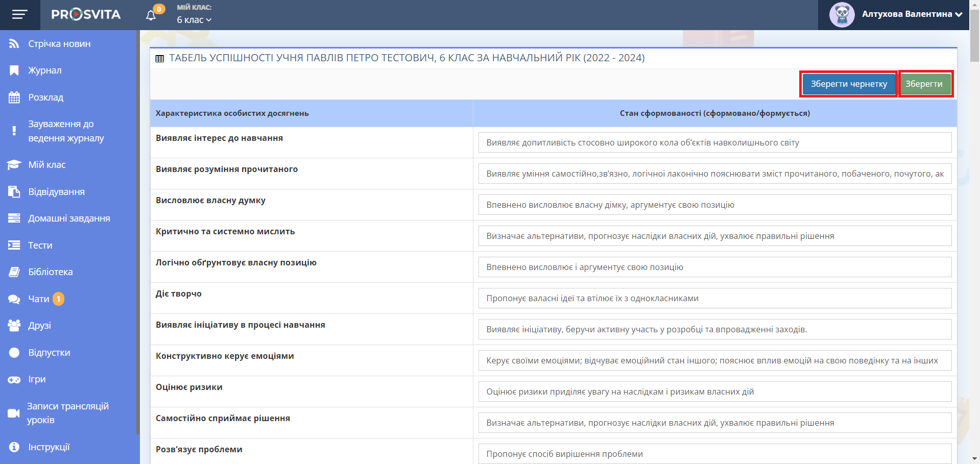Click the calendar icon for Розклад
The height and width of the screenshot is (464, 980).
click(x=14, y=97)
